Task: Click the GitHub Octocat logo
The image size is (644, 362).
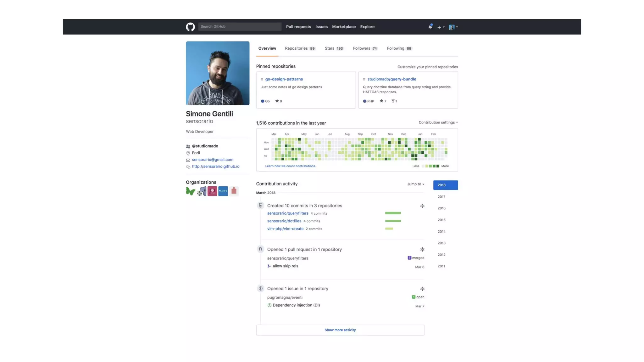Action: click(190, 27)
